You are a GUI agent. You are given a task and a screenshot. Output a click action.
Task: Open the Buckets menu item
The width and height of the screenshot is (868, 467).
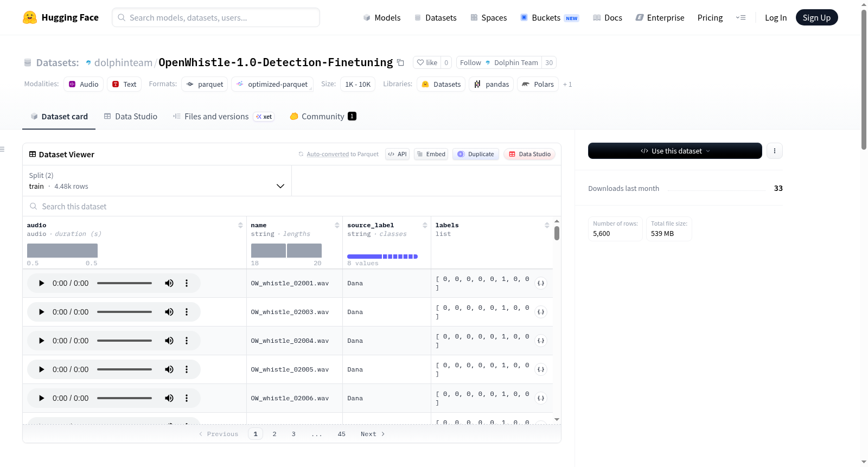(550, 17)
